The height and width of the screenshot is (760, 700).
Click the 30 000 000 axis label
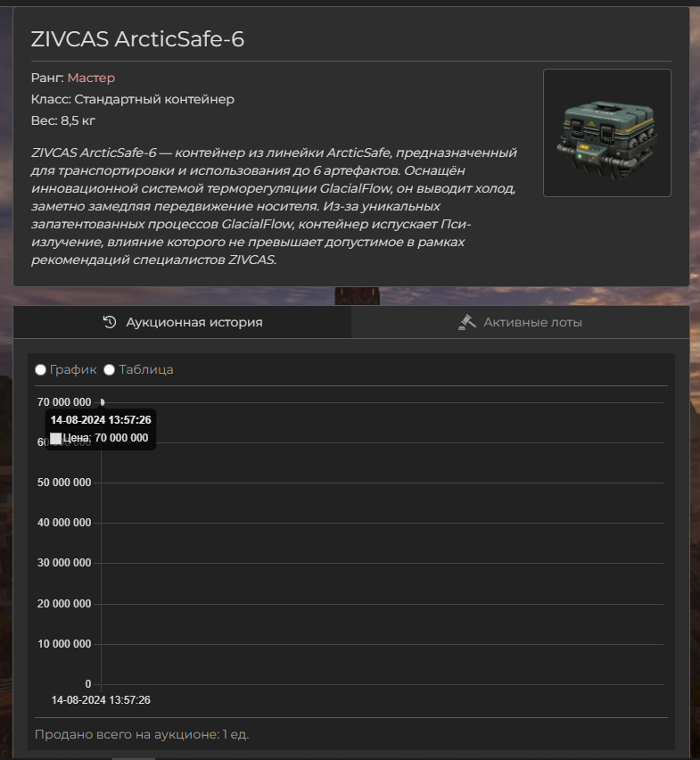click(64, 563)
